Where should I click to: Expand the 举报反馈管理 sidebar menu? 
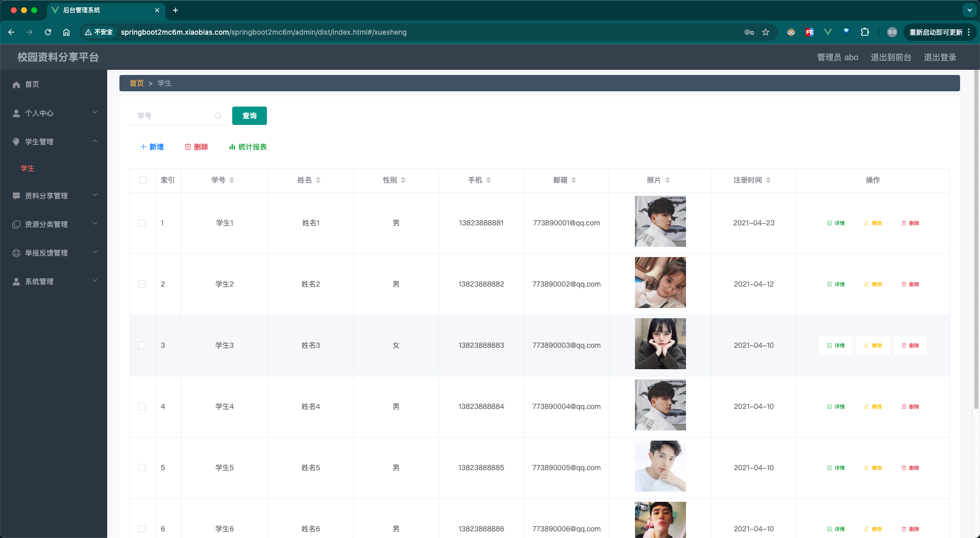(x=54, y=253)
